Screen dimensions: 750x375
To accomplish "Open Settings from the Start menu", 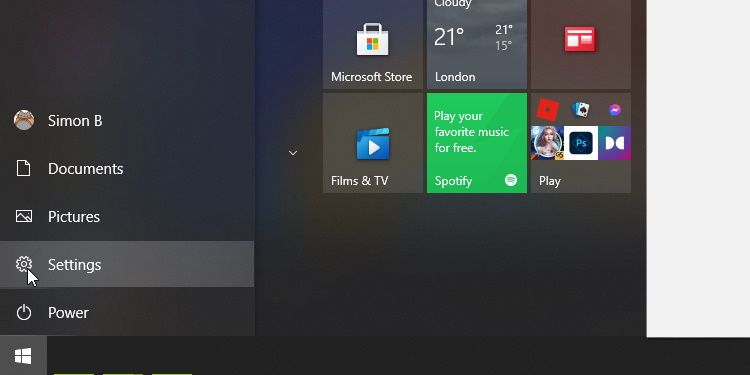I will (127, 264).
